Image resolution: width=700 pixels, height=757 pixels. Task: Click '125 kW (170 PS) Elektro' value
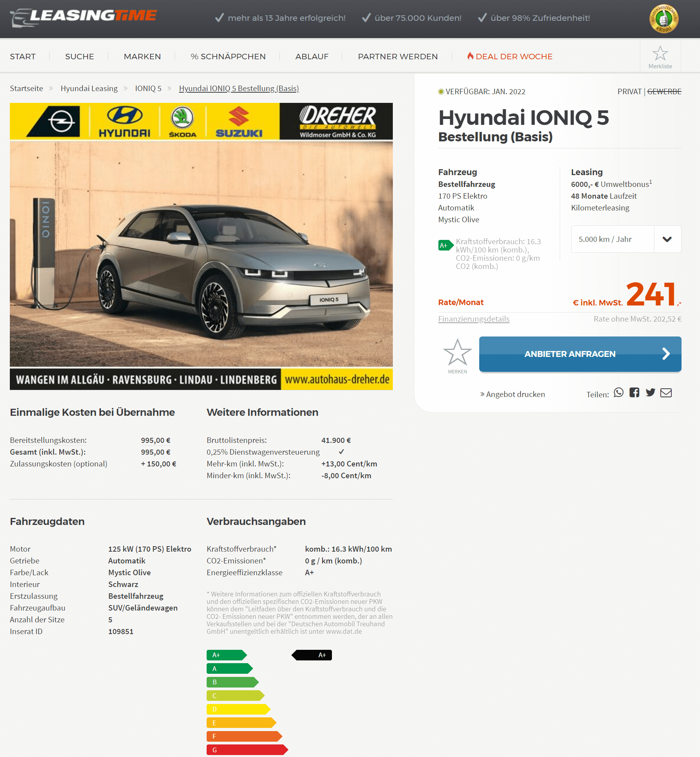click(x=150, y=549)
